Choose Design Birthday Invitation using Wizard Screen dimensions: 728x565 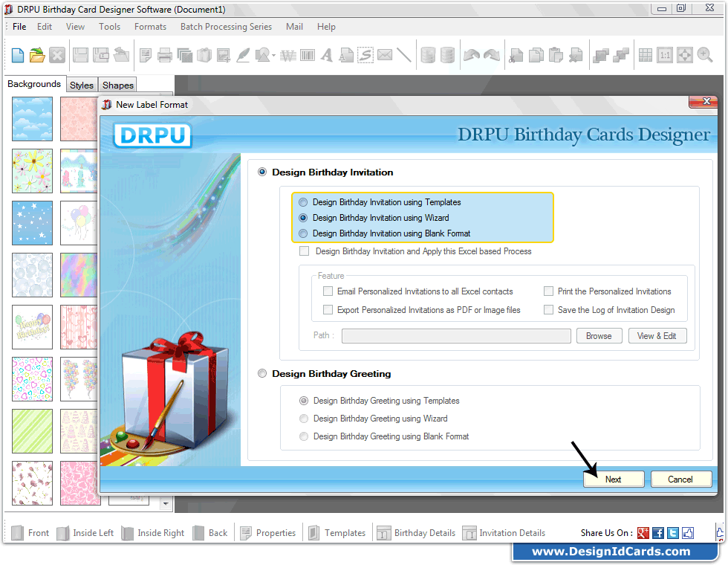tap(303, 217)
